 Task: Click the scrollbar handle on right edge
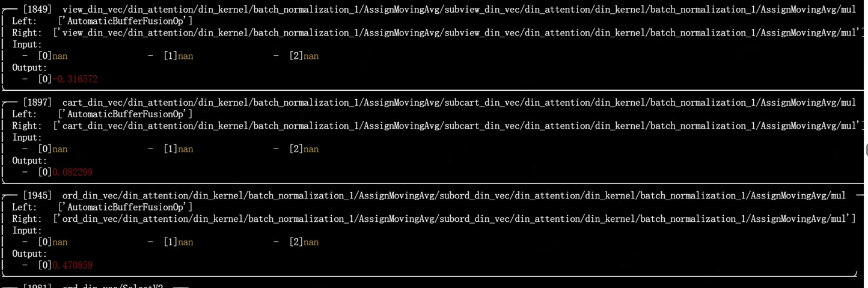coord(866,150)
